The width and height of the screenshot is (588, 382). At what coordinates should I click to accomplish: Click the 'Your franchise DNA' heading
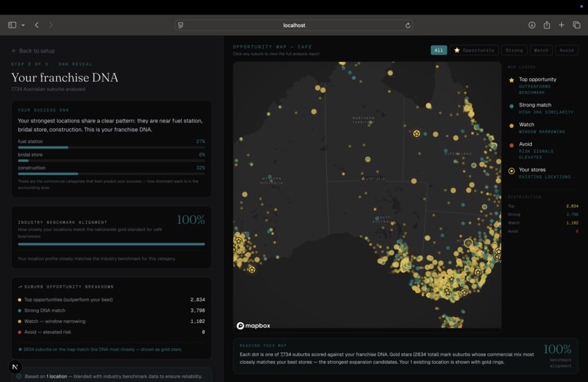pos(64,77)
